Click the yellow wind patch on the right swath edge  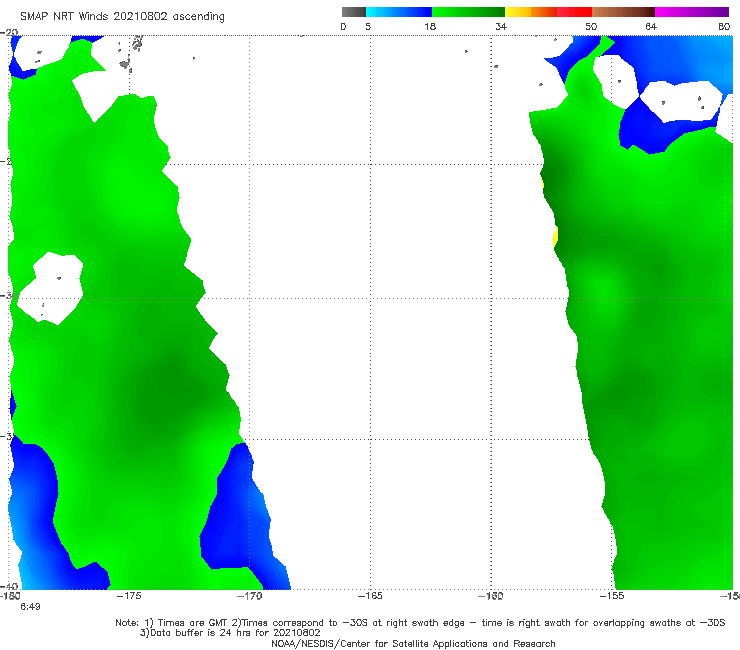(555, 236)
